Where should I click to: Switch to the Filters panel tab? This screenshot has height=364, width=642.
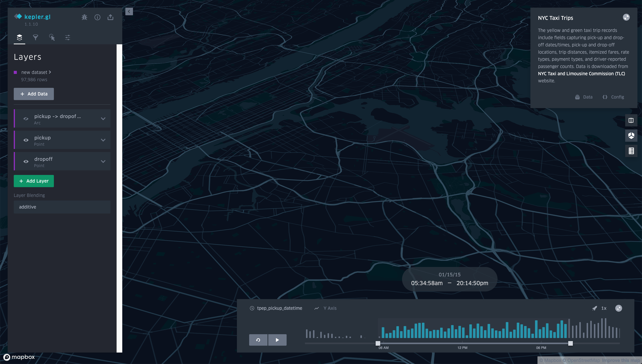click(35, 37)
